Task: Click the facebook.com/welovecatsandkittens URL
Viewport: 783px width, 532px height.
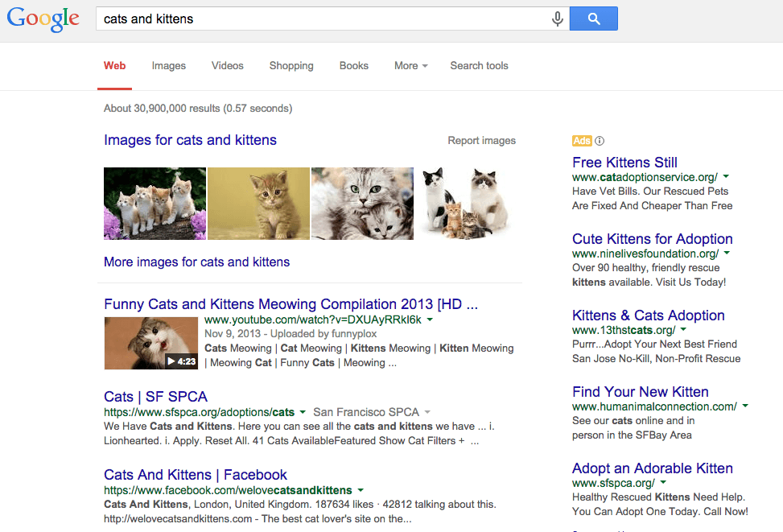Action: click(x=228, y=490)
